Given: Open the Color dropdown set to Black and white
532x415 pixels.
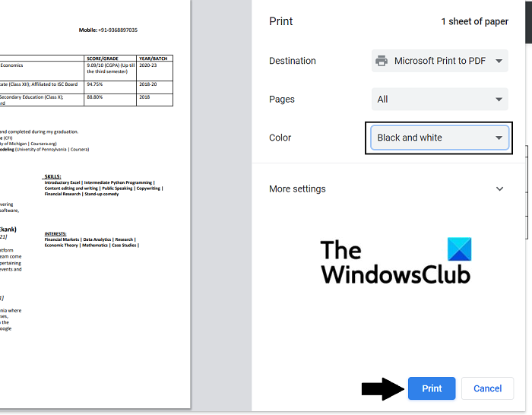Looking at the screenshot, I should [x=440, y=138].
